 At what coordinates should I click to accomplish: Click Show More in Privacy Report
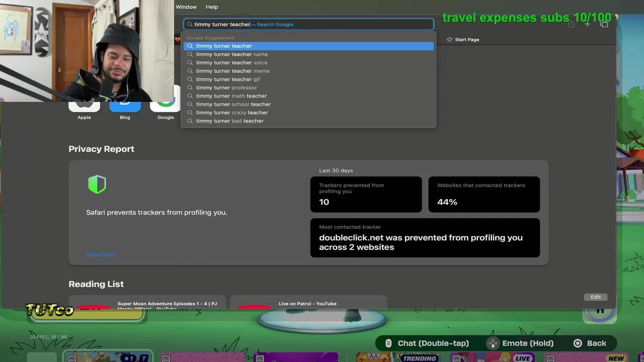tap(101, 254)
